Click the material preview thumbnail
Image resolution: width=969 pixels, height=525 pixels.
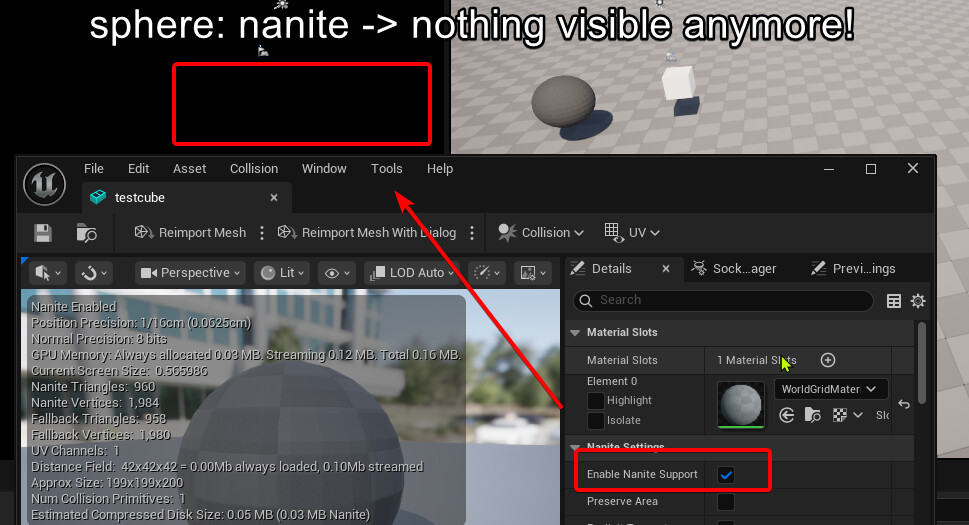[741, 403]
